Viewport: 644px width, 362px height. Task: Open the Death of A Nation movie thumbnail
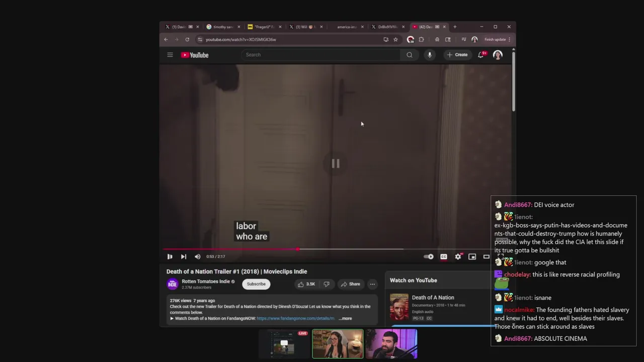pos(399,307)
